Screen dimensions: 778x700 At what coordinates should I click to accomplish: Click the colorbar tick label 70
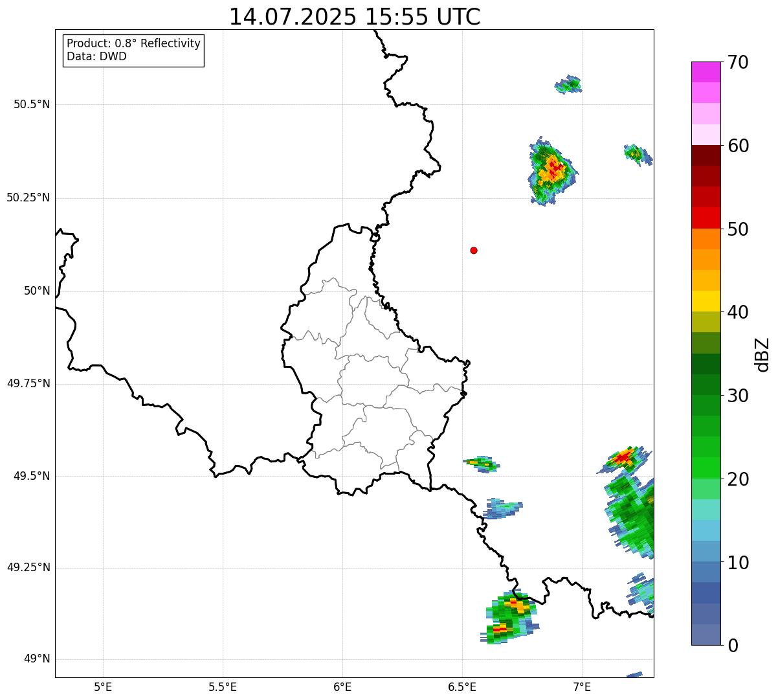(x=738, y=62)
